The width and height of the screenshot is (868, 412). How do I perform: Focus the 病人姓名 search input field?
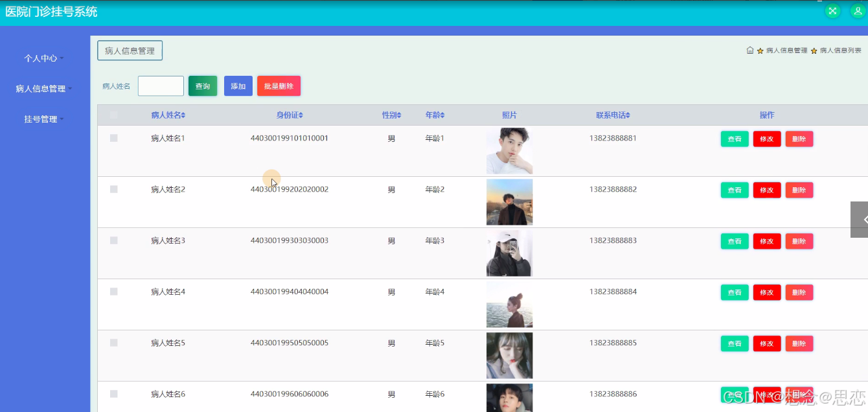[x=161, y=86]
